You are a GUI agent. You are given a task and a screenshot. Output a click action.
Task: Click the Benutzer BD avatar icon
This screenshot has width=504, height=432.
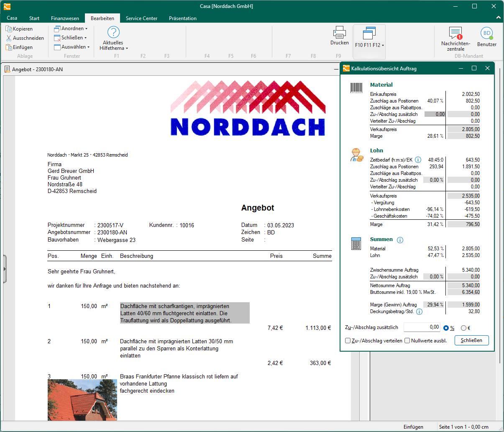pos(486,33)
